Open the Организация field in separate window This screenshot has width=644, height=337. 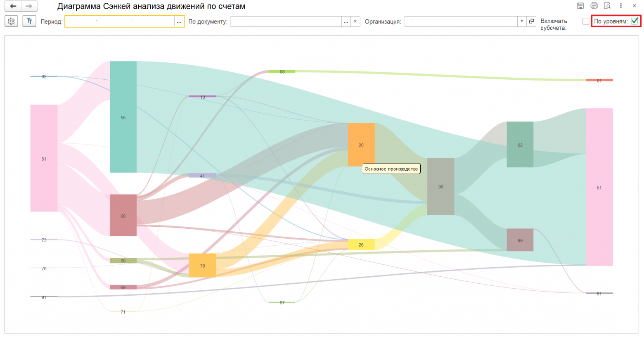(x=531, y=21)
